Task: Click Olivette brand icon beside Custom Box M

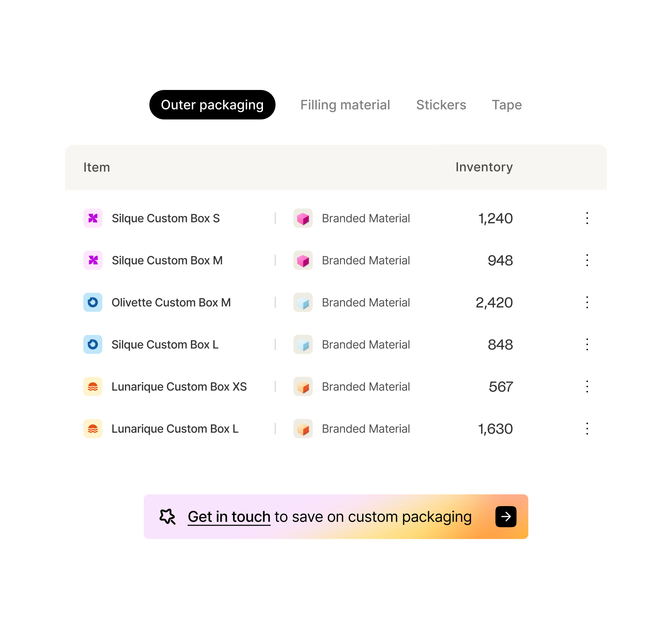Action: [x=93, y=302]
